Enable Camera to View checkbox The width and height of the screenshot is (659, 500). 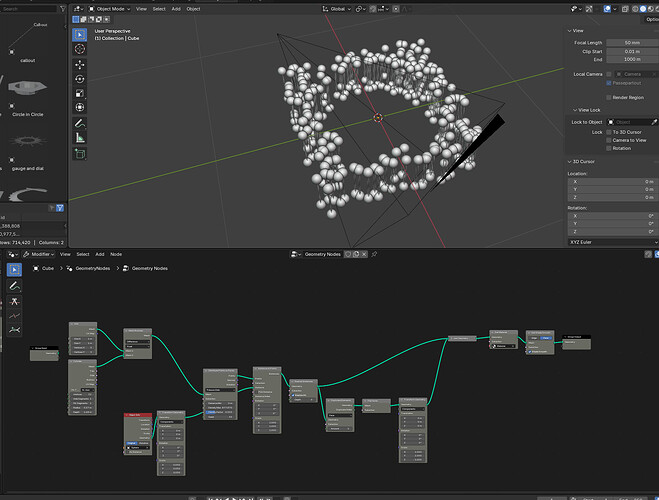[609, 140]
